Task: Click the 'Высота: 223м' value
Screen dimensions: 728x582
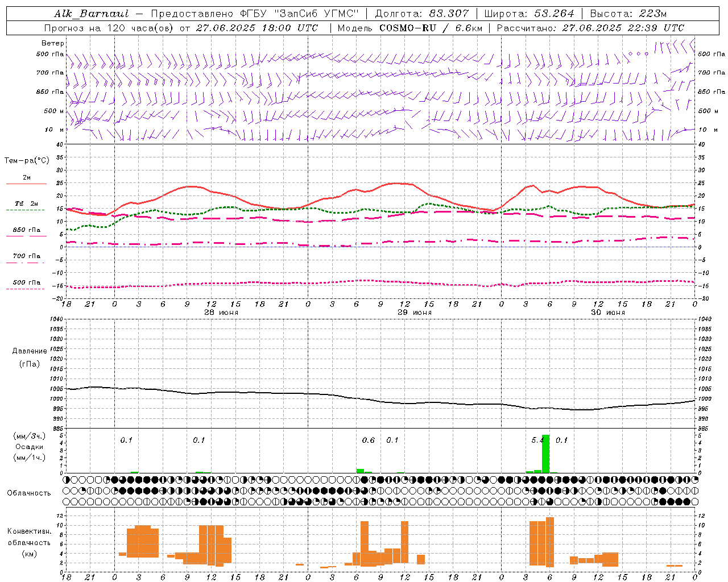Action: 628,14
